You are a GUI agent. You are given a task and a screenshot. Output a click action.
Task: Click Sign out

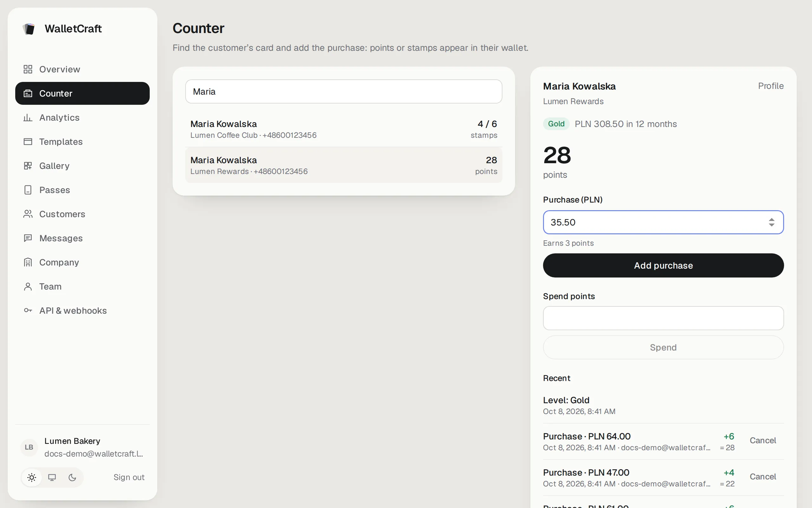pyautogui.click(x=129, y=478)
